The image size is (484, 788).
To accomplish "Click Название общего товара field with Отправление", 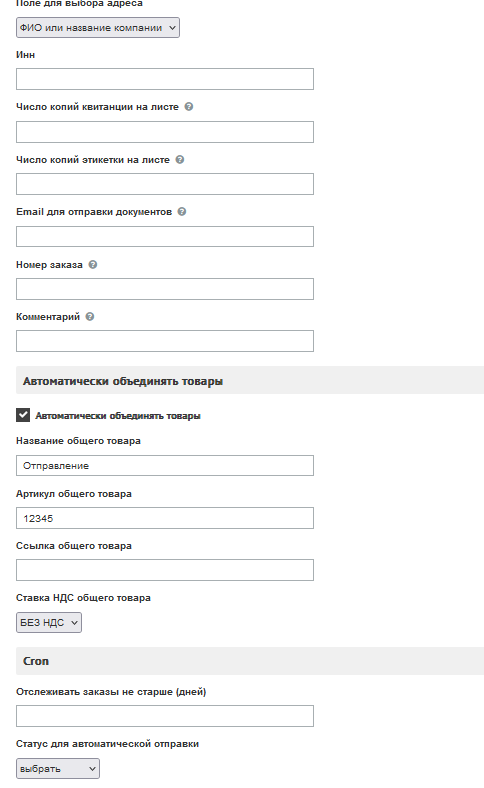I will (x=165, y=465).
